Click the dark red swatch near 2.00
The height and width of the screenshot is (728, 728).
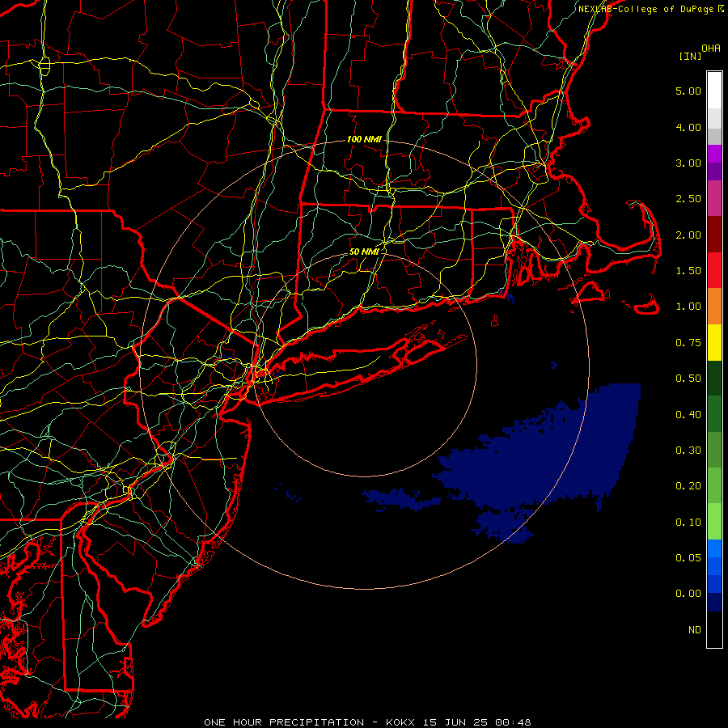click(714, 235)
